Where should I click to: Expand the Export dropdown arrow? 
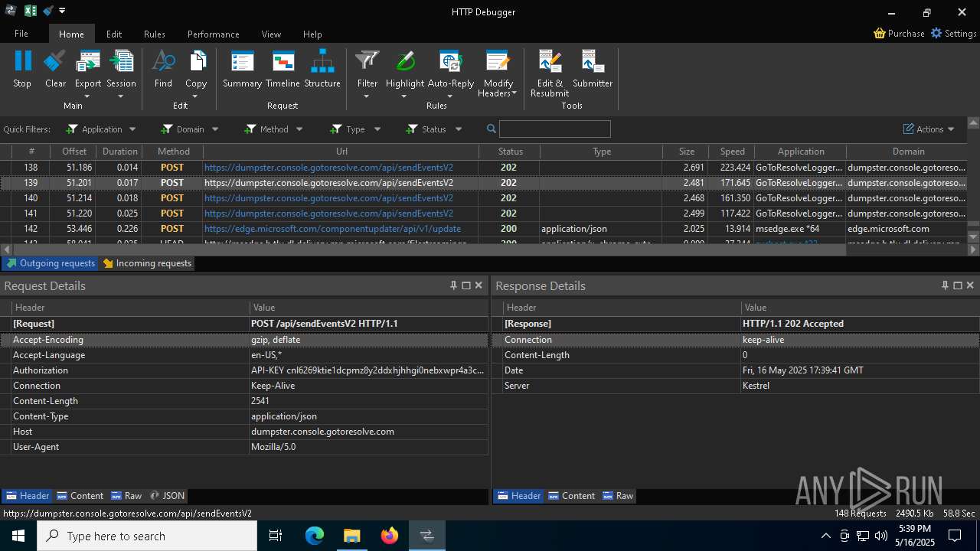click(87, 96)
